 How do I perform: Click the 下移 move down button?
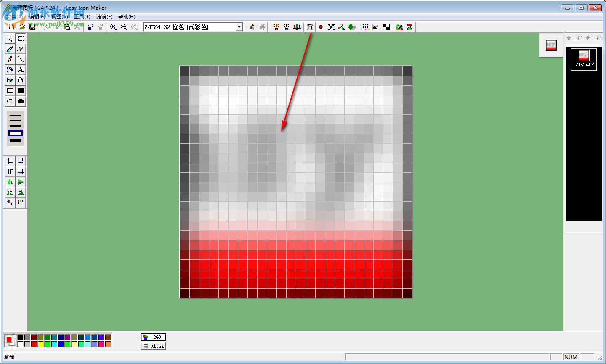coord(593,38)
